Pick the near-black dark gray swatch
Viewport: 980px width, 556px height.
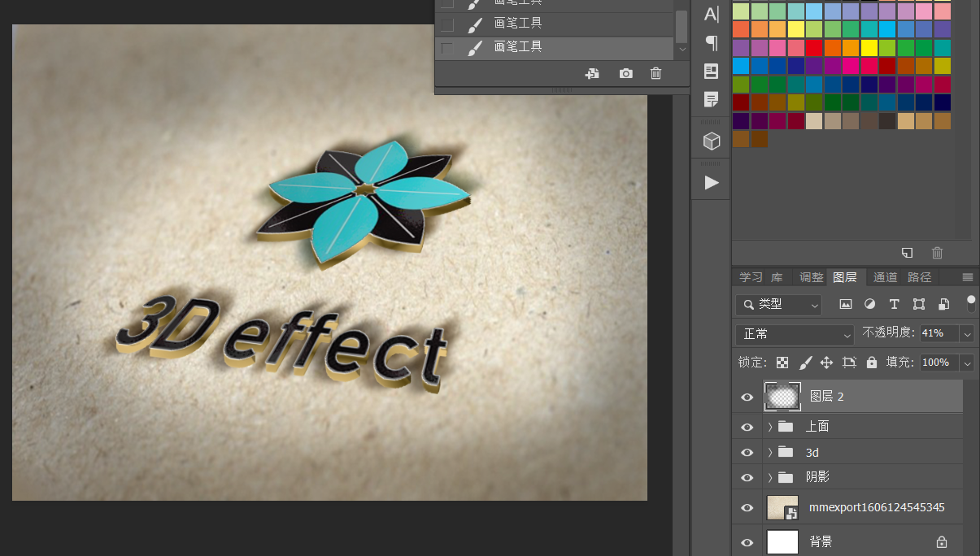pos(887,121)
